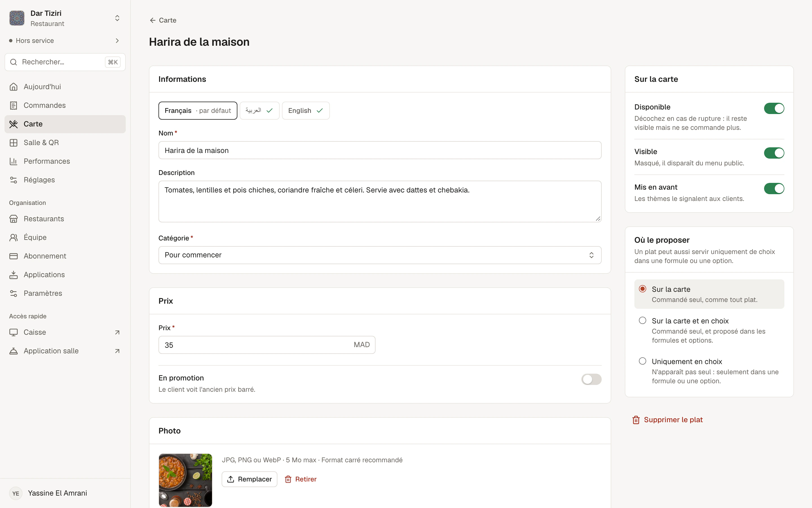Click the Supprimer le plat trash icon

pos(636,420)
